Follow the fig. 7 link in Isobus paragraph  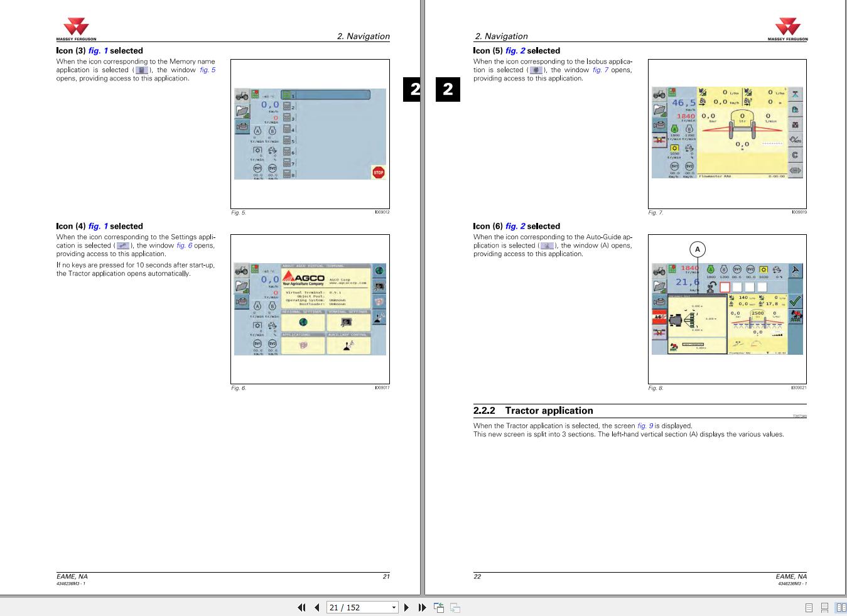tap(601, 70)
